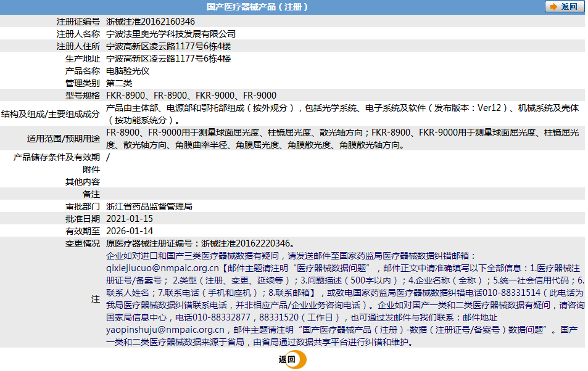Select original number text 浙械注准20162220346

pyautogui.click(x=246, y=243)
